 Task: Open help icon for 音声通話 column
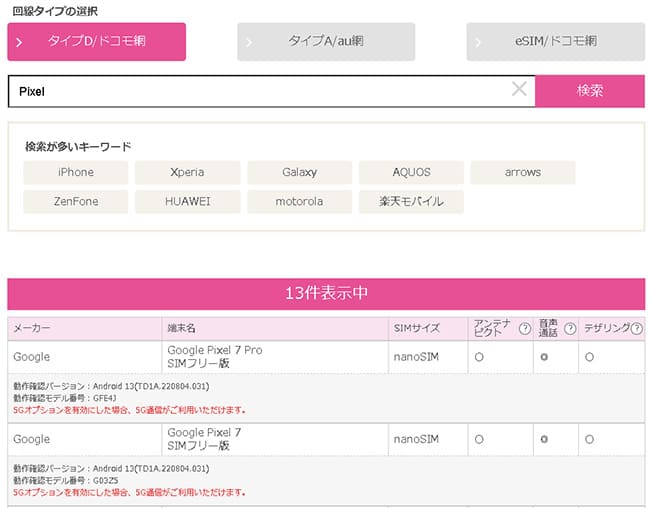coord(570,329)
